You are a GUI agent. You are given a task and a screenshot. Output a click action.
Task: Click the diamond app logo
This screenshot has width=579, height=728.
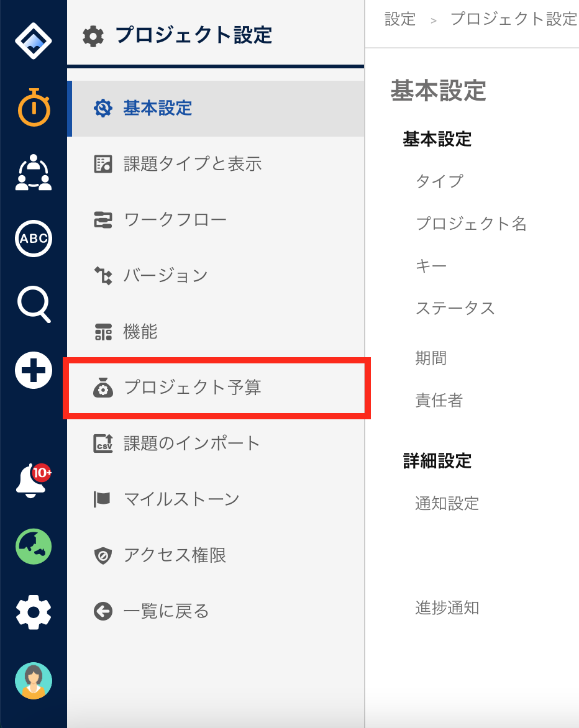click(x=34, y=41)
